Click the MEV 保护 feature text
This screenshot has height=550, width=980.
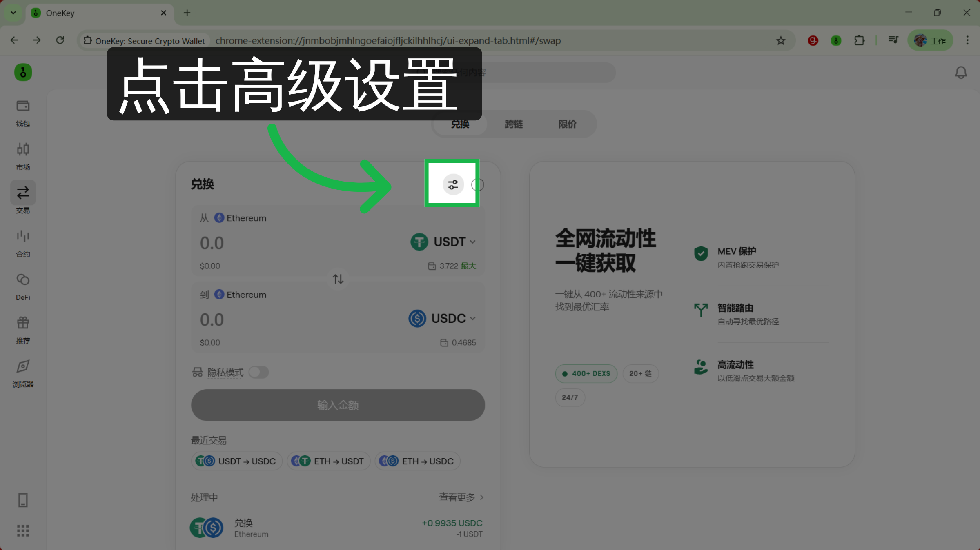[x=737, y=251]
